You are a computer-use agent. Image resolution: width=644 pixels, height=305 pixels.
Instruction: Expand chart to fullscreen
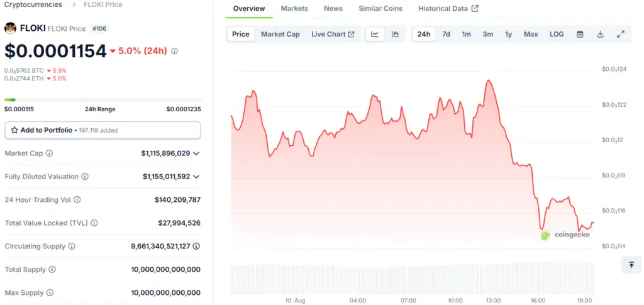[621, 34]
